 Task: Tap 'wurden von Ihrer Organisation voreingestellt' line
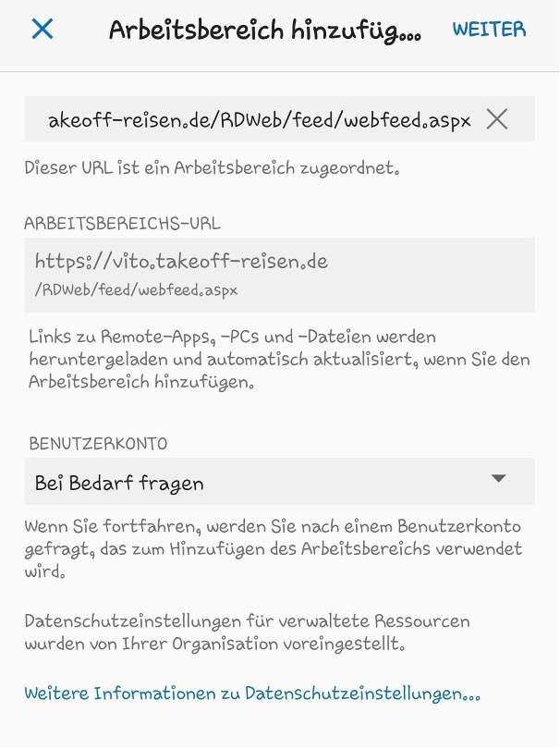click(x=214, y=644)
